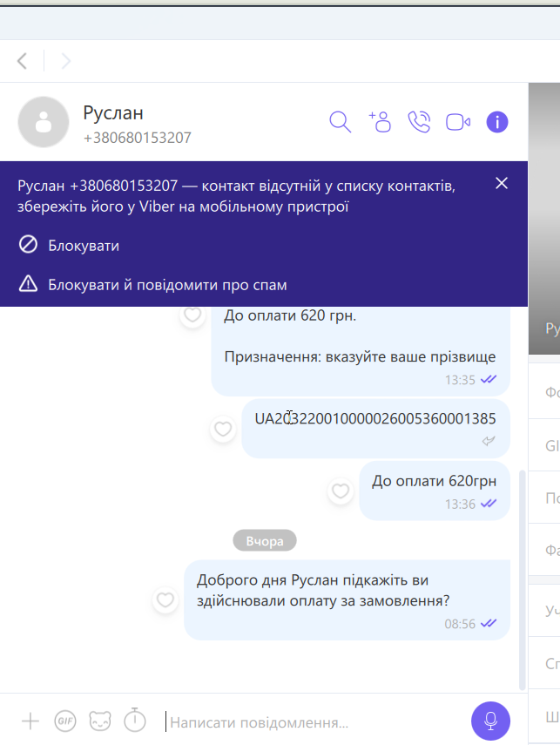Click the 'До оплати 620грн' message text
This screenshot has width=560, height=745.
[434, 481]
